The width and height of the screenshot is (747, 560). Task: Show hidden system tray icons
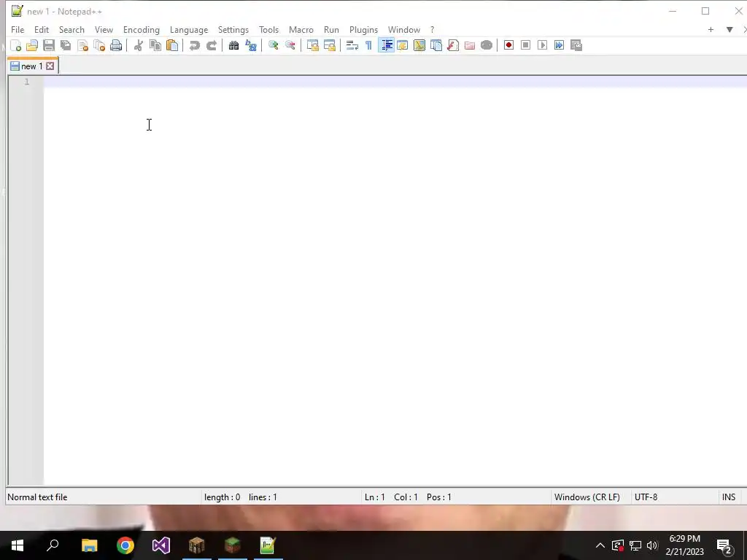point(600,545)
